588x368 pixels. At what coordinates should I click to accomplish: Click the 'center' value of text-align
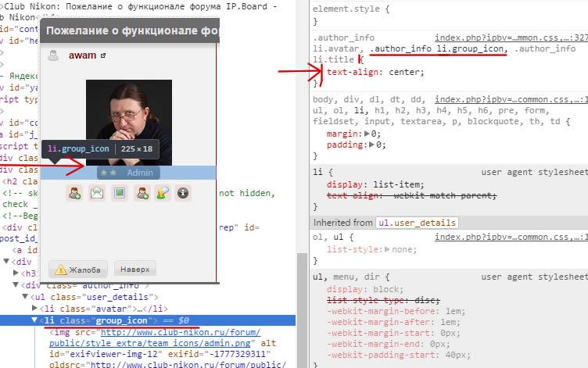(404, 72)
